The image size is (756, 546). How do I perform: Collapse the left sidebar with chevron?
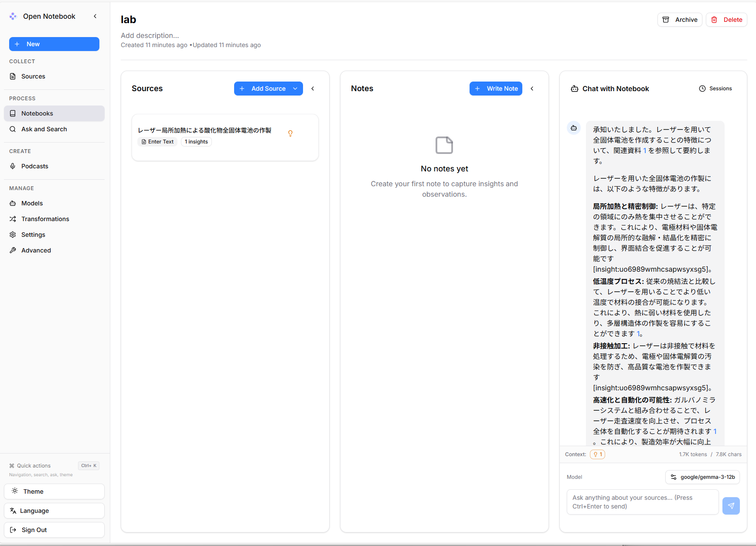(x=95, y=17)
